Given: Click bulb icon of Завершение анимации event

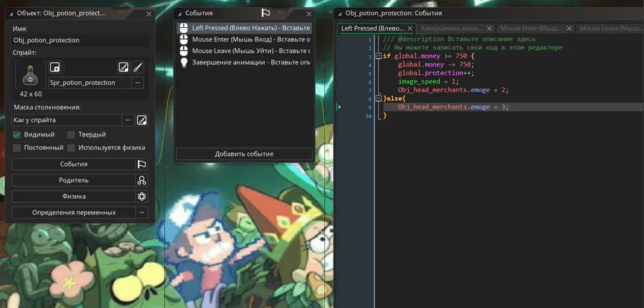Looking at the screenshot, I should (x=184, y=62).
